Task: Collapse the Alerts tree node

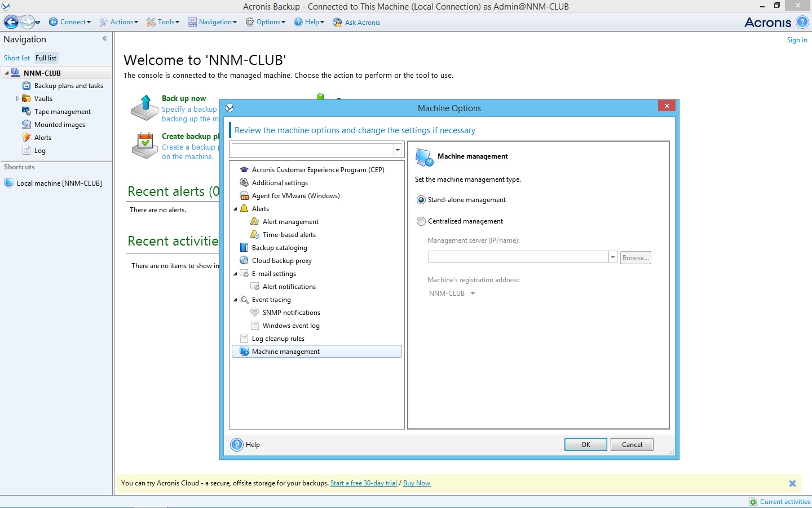Action: click(236, 209)
